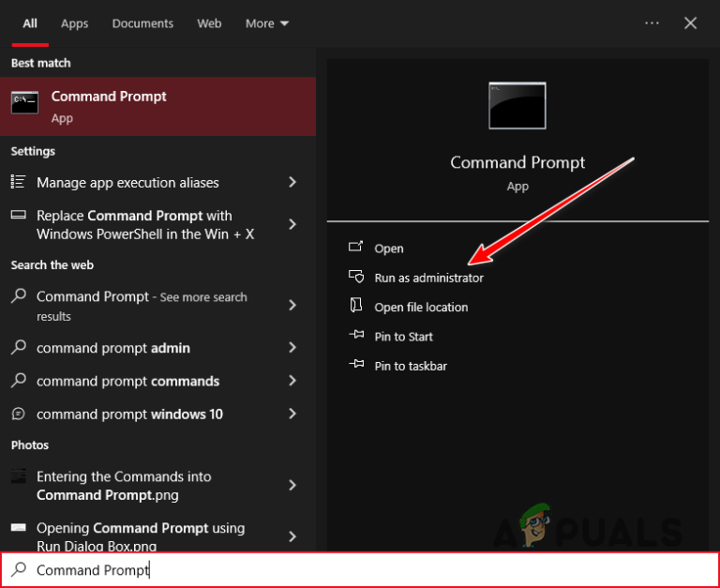Click the Open icon in the actions list
Viewport: 720px width, 588px height.
356,248
